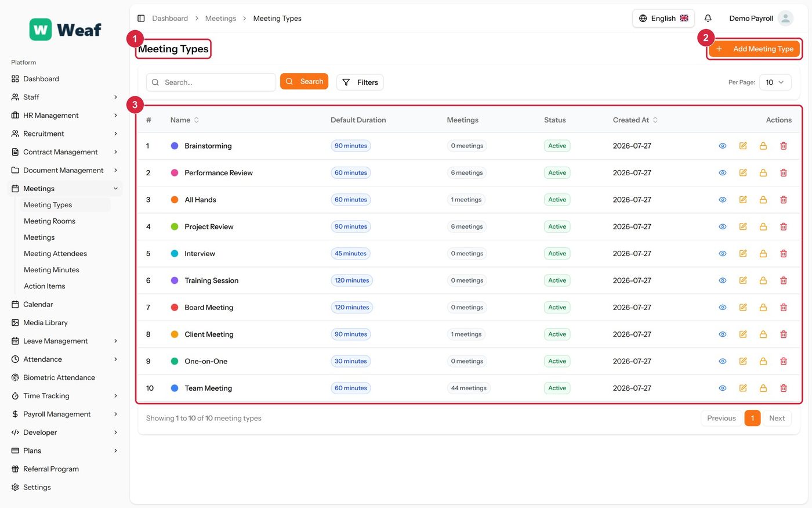The width and height of the screenshot is (812, 508).
Task: Expand the Contract Management menu
Action: 64,152
